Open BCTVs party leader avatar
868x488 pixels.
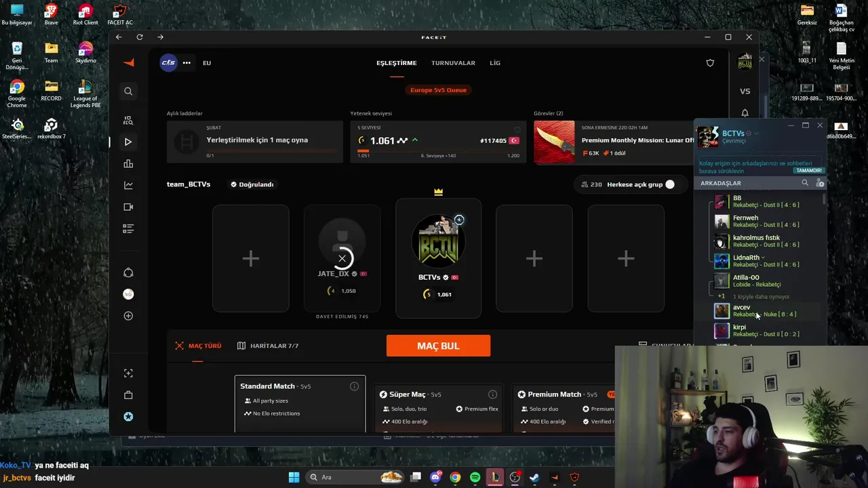tap(438, 241)
